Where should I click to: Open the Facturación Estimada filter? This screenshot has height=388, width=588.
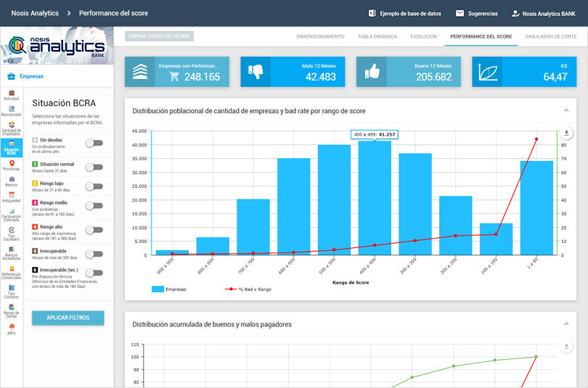point(11,215)
